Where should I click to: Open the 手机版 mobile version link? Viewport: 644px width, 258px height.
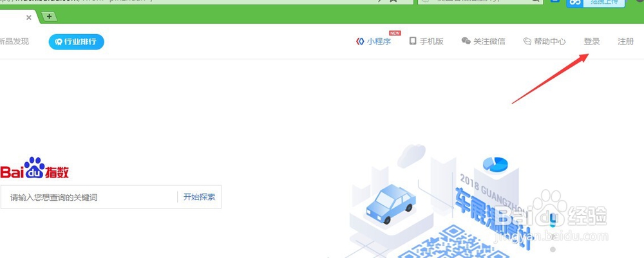[x=431, y=41]
